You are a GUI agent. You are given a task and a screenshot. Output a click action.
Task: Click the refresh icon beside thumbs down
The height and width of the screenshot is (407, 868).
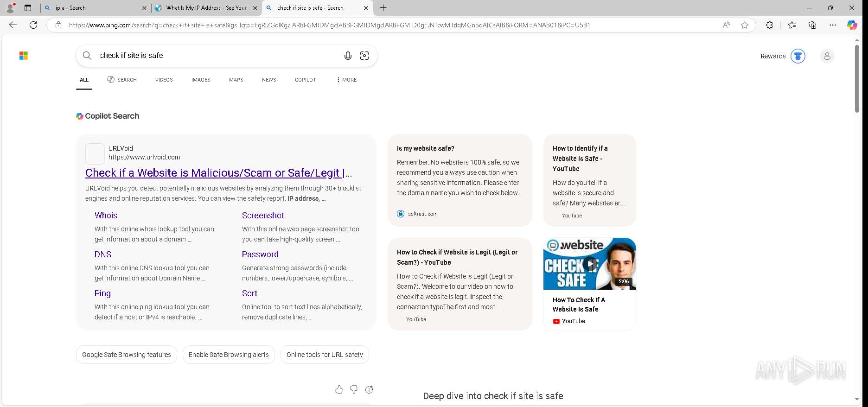(370, 389)
